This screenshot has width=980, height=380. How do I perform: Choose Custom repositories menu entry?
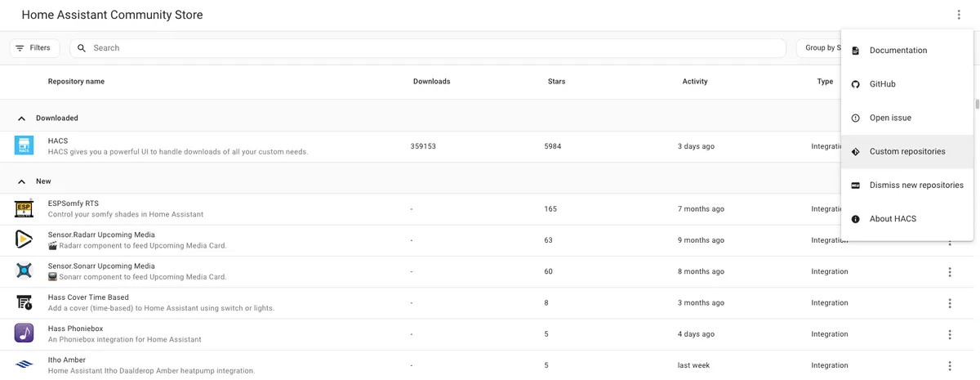906,152
